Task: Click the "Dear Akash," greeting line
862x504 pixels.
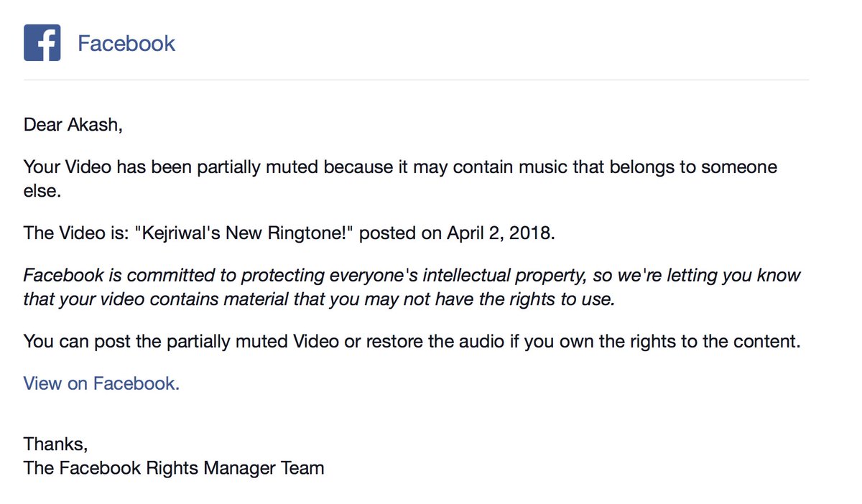Action: (73, 126)
